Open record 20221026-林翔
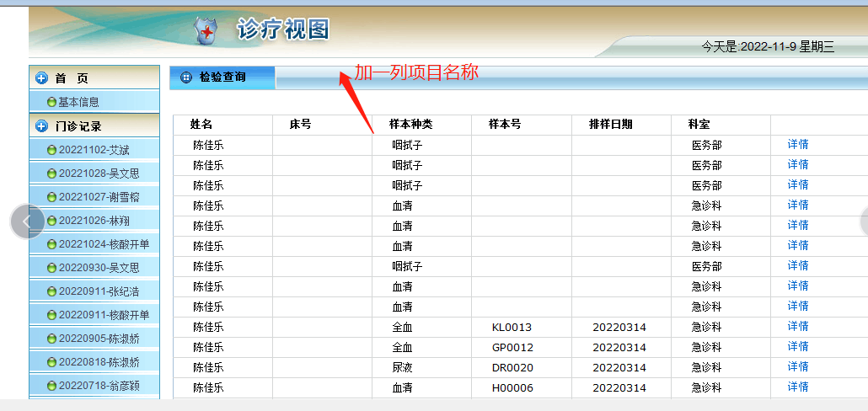Screen dimensions: 868x411 [94, 221]
